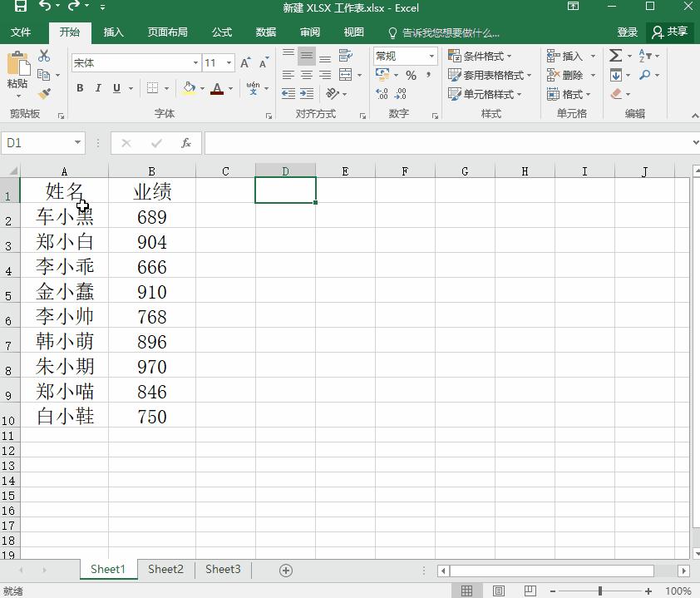Expand the font color dropdown arrow
Viewport: 700px width, 598px height.
229,89
